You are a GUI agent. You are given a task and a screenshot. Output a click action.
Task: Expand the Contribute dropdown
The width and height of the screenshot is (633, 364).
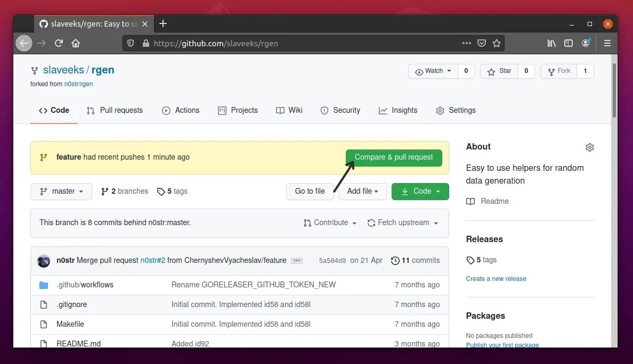tap(330, 223)
